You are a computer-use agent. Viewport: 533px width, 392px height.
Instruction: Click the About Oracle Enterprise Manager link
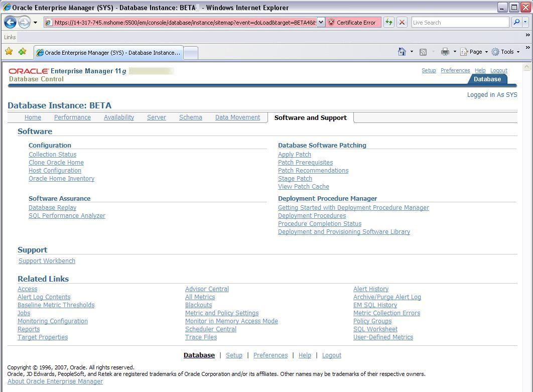point(55,381)
